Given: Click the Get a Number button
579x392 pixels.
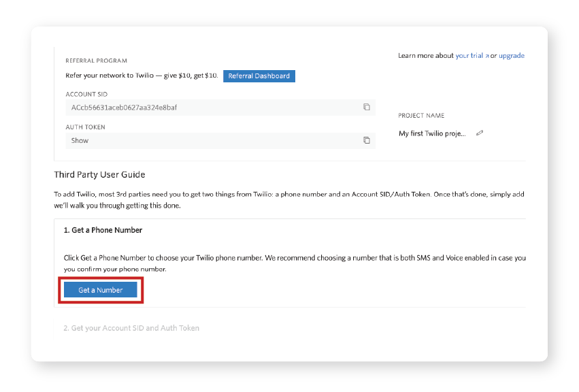Looking at the screenshot, I should click(x=101, y=290).
